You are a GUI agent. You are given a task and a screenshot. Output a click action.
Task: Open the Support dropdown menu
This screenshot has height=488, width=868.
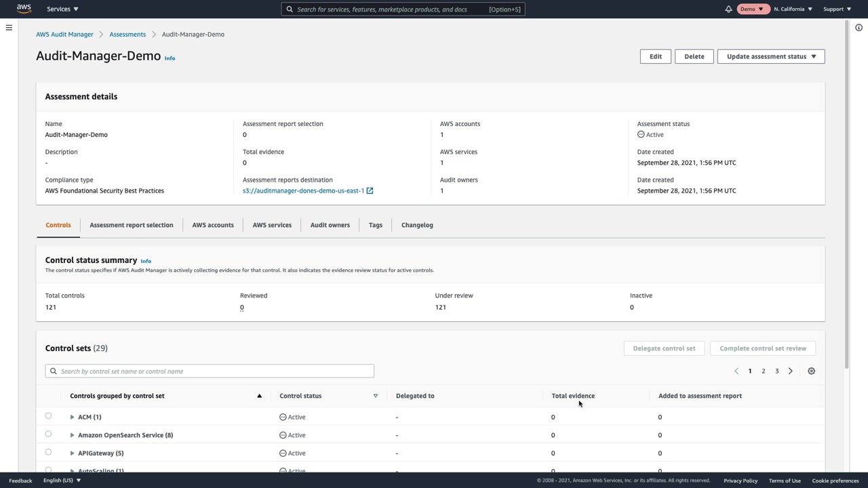pos(837,9)
